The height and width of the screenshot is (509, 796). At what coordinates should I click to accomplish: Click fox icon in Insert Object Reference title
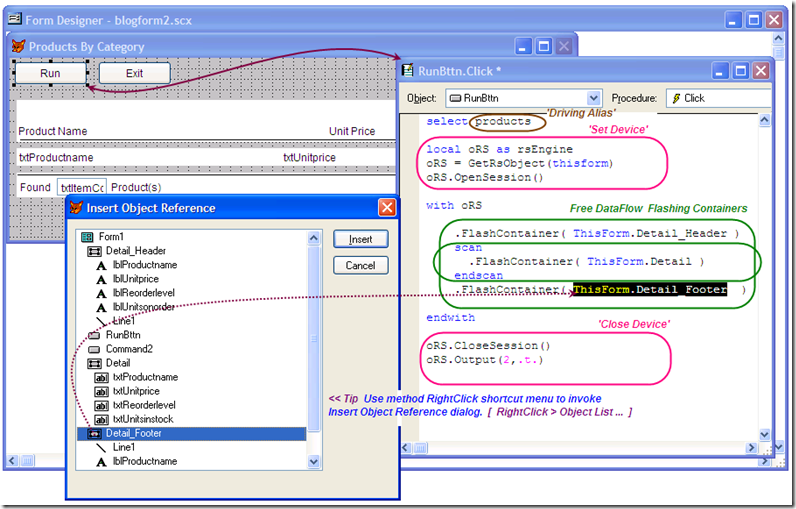coord(76,208)
